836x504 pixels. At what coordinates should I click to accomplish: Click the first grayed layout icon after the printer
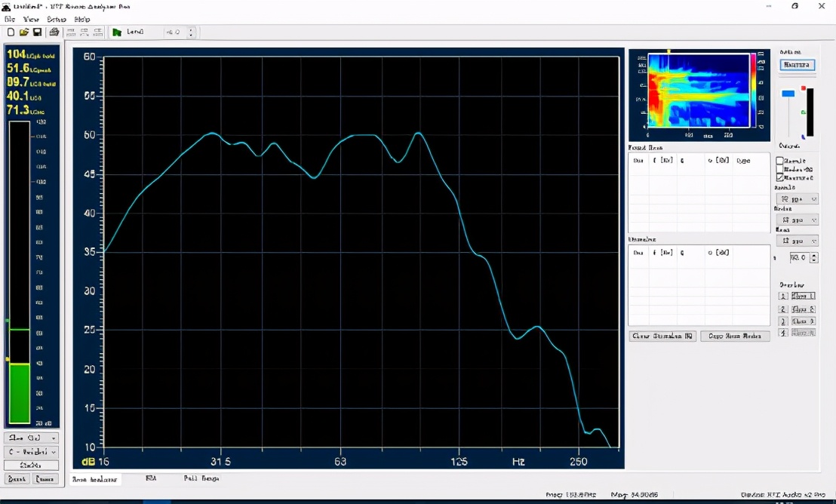click(71, 32)
